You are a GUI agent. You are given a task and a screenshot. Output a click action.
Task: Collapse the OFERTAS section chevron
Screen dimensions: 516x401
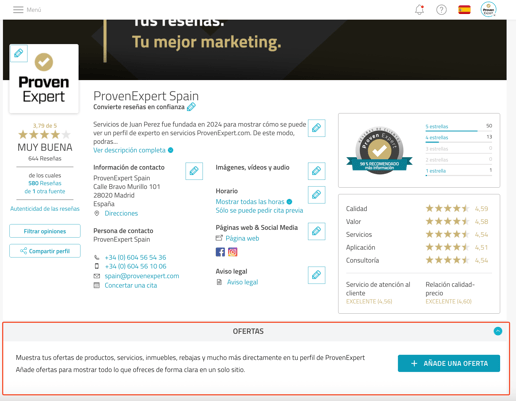(498, 331)
